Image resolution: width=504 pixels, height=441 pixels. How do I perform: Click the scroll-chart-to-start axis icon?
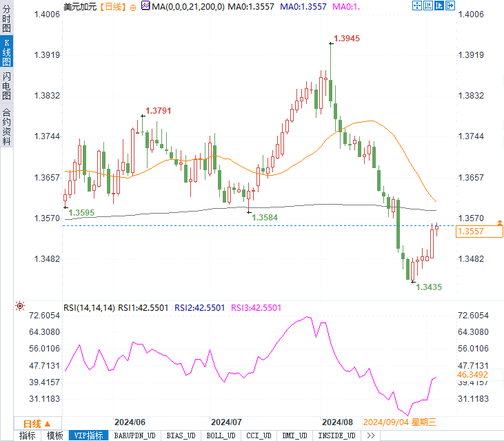tap(428, 6)
